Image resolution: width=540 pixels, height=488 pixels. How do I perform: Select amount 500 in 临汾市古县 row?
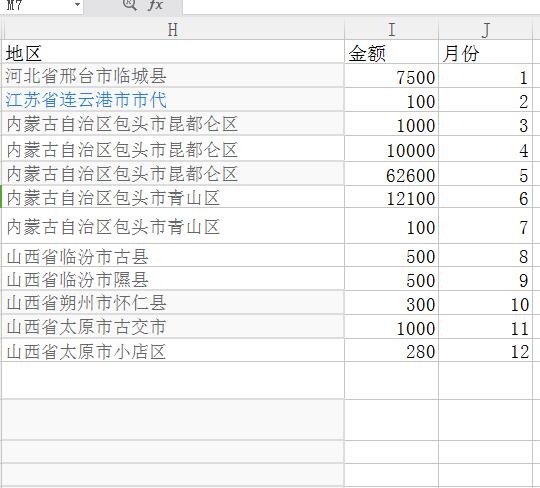(x=392, y=256)
